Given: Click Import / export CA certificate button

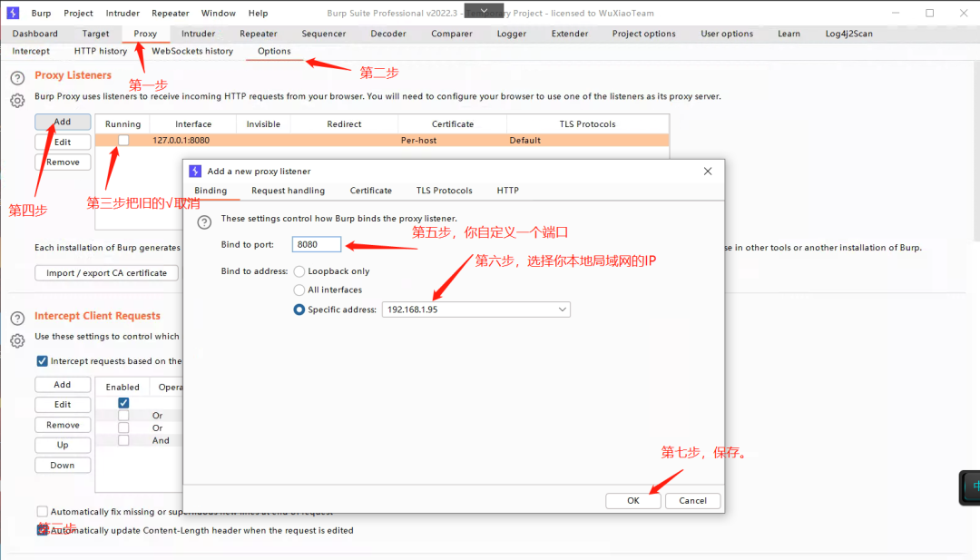Looking at the screenshot, I should 106,273.
